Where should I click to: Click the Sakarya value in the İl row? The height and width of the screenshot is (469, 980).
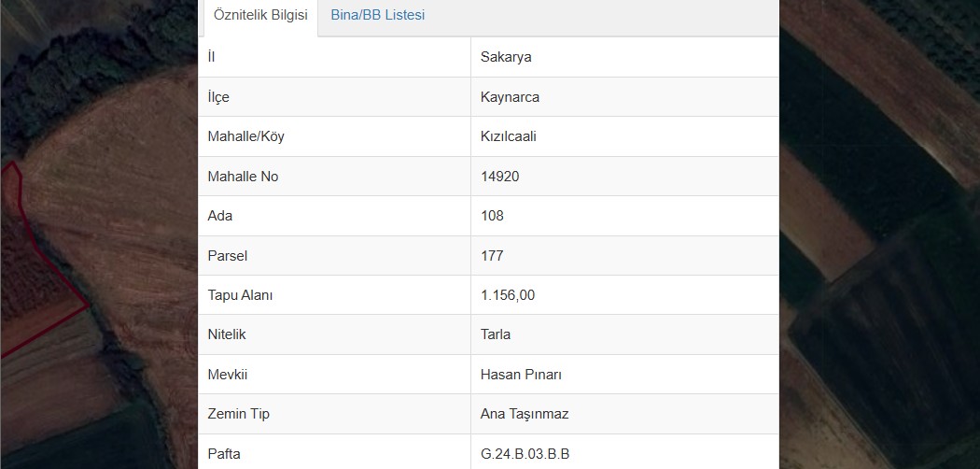coord(506,57)
